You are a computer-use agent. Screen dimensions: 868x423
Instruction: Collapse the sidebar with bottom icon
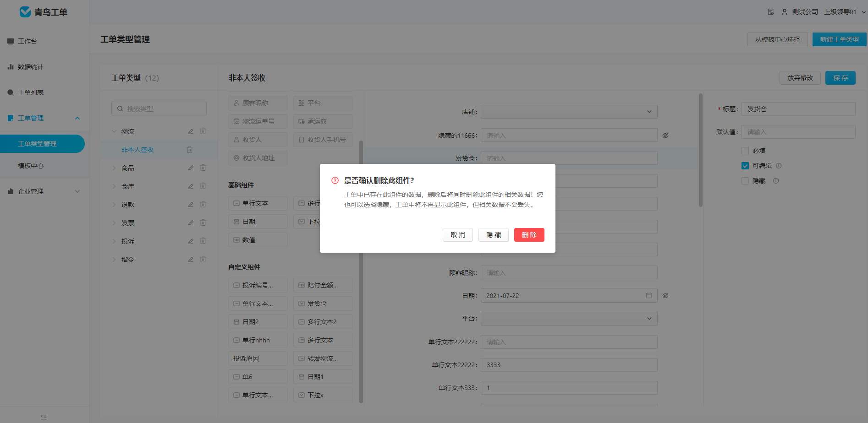(x=44, y=417)
